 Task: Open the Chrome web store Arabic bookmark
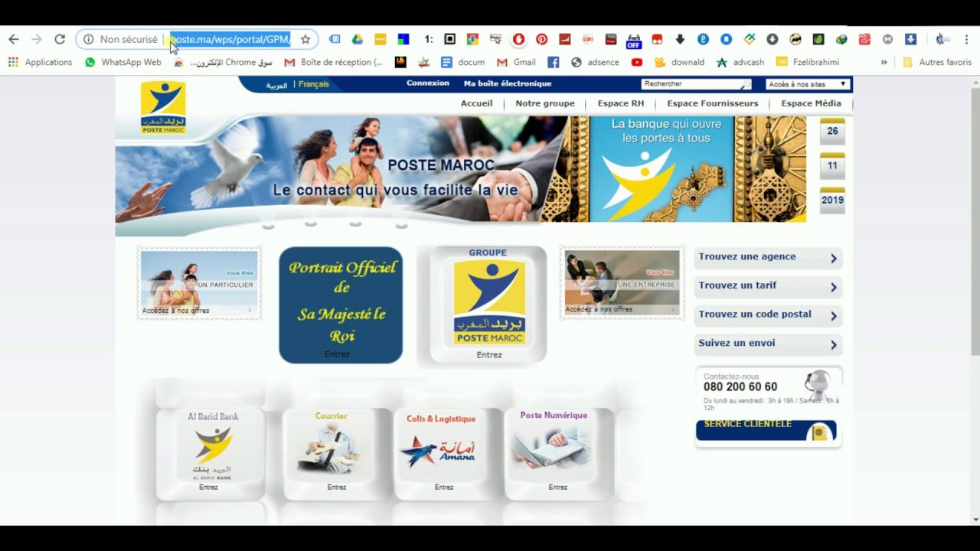click(x=224, y=62)
